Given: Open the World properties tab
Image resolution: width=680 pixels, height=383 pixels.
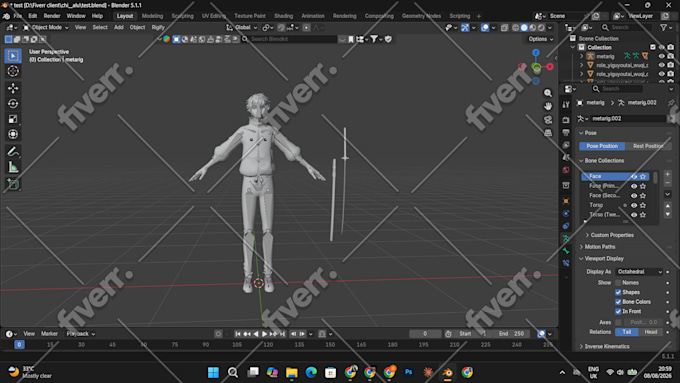Looking at the screenshot, I should pyautogui.click(x=566, y=170).
